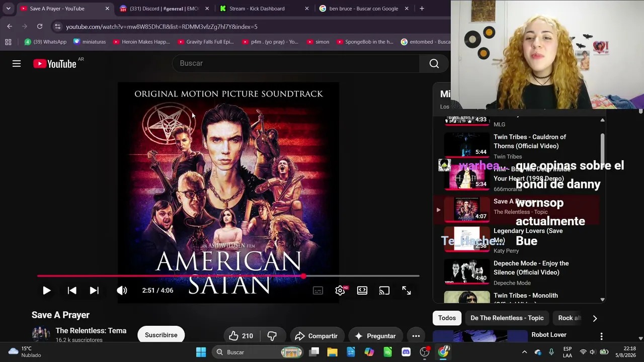Viewport: 644px width, 362px height.
Task: Open the simon bookmark
Action: coord(317,42)
